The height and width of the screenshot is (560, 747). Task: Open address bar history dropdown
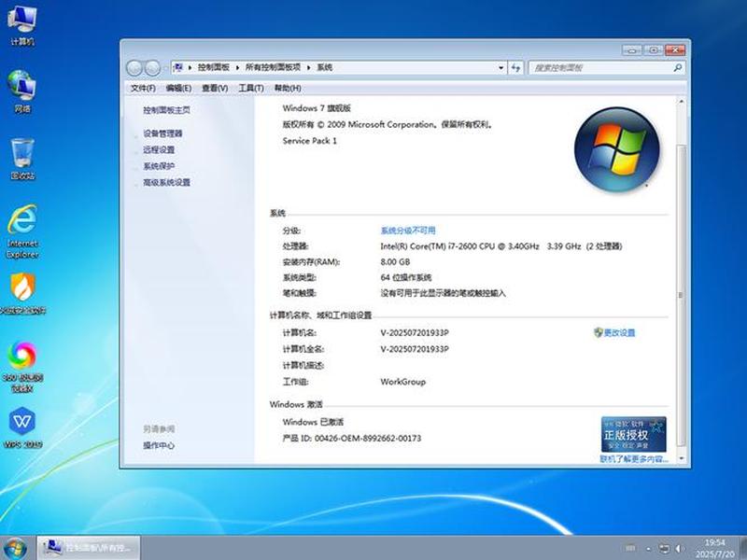500,67
